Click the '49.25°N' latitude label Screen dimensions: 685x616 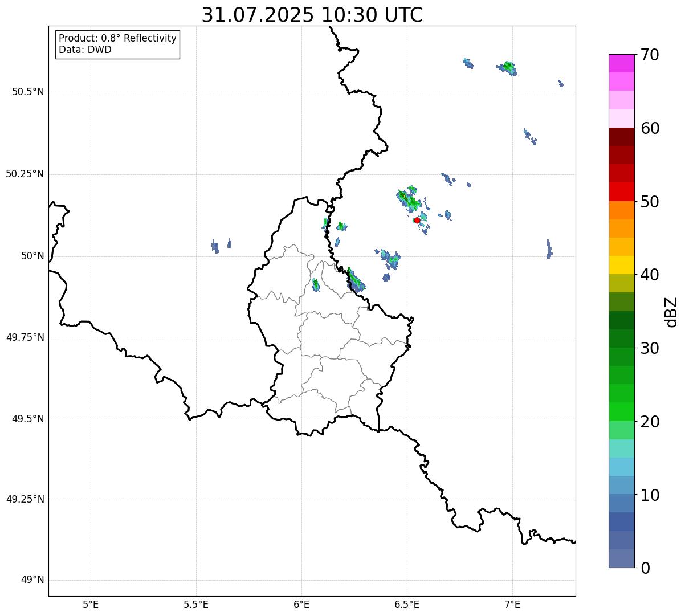(x=25, y=499)
